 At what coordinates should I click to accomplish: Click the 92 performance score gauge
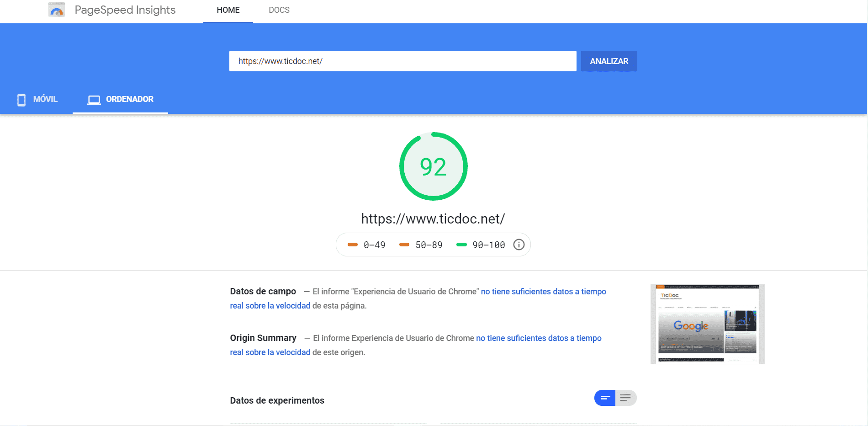pos(433,166)
